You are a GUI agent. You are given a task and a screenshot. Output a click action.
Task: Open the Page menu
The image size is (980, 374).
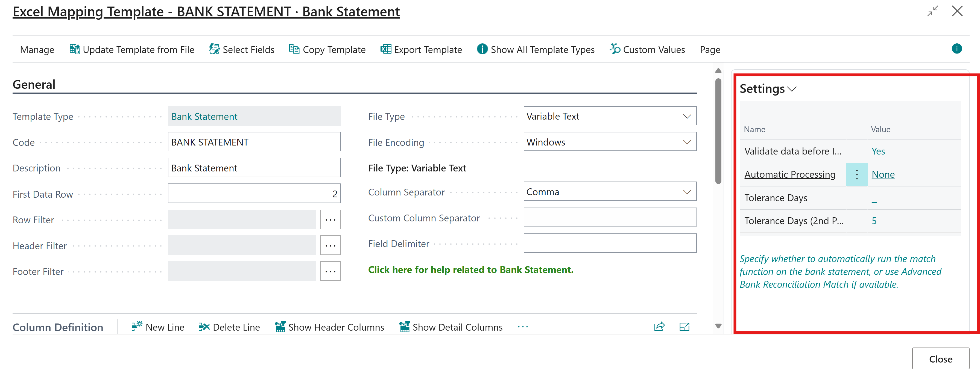(710, 49)
